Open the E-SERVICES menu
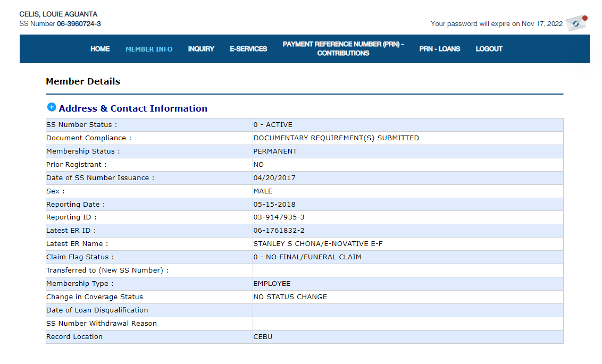The height and width of the screenshot is (364, 602). click(248, 49)
